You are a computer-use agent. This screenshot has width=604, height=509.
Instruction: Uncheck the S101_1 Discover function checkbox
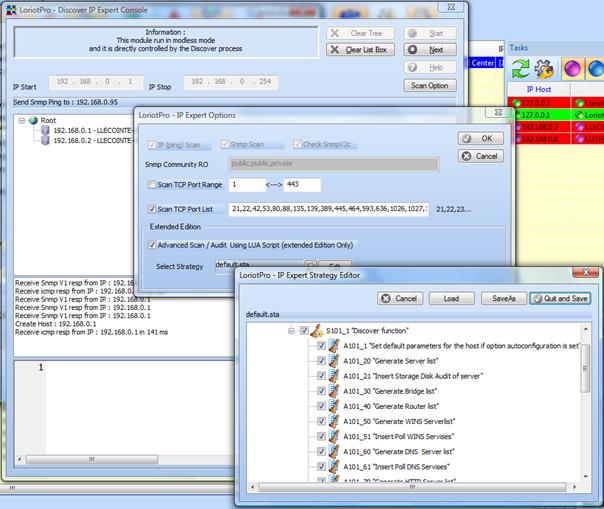(x=304, y=331)
